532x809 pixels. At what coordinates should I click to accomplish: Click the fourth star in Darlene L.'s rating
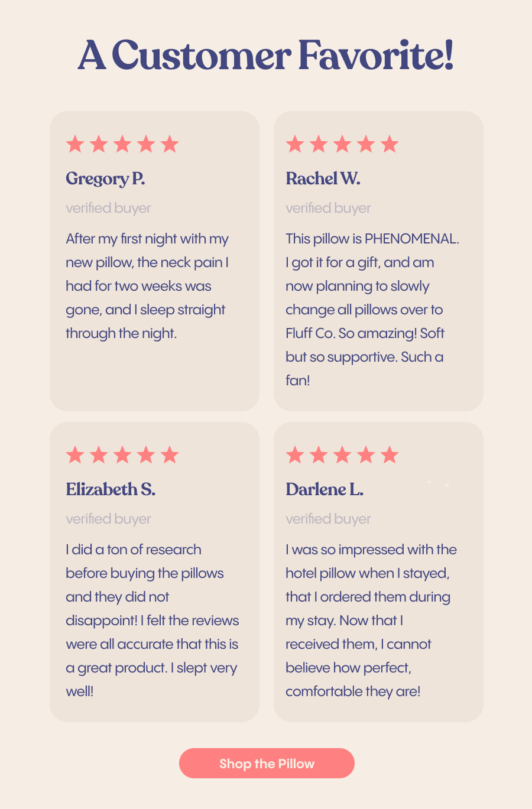pyautogui.click(x=366, y=454)
